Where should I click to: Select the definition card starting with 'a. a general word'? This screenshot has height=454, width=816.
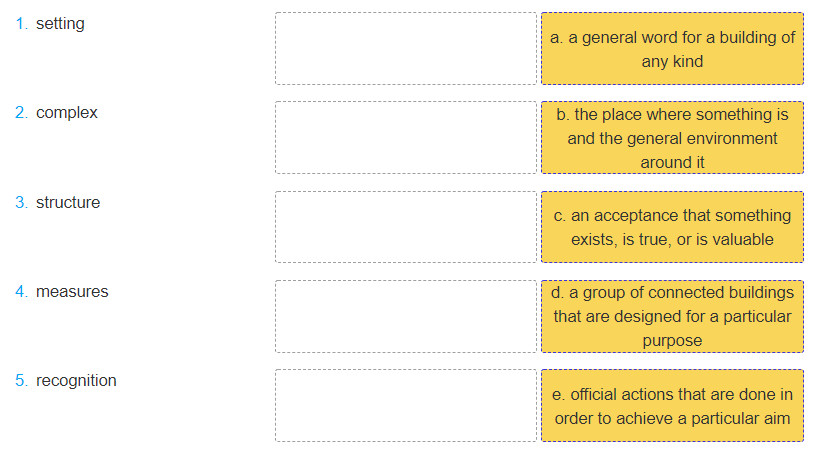672,48
